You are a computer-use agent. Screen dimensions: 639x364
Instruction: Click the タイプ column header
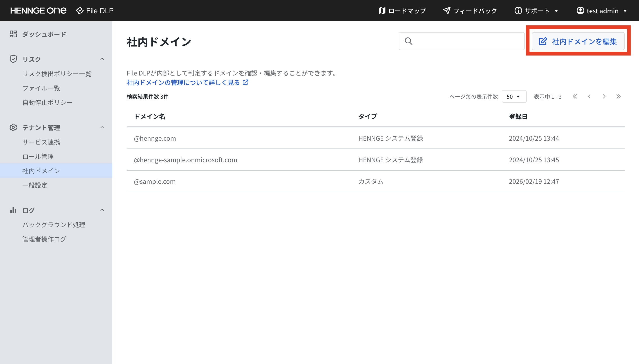click(368, 116)
